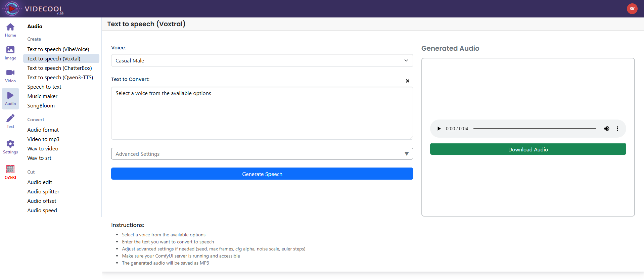Expand the Advanced Settings panel
The height and width of the screenshot is (280, 644).
click(x=262, y=154)
